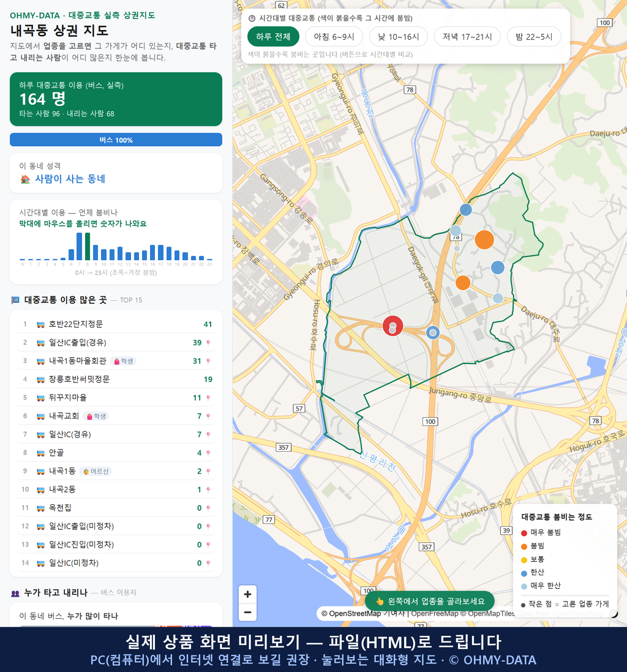Image resolution: width=627 pixels, height=672 pixels.
Task: Click the green 164 명 summary card
Action: (116, 99)
